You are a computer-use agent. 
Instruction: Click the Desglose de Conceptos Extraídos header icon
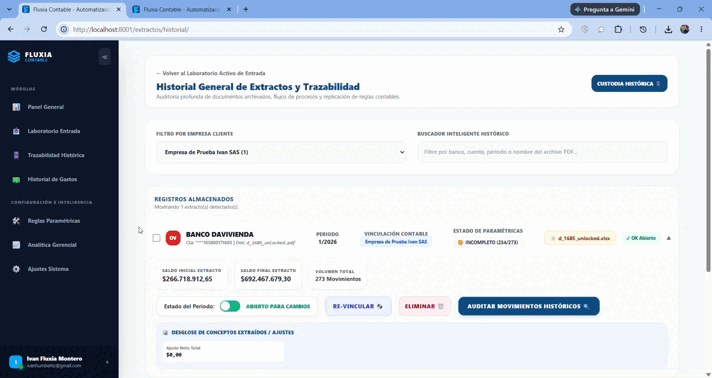[x=165, y=333]
